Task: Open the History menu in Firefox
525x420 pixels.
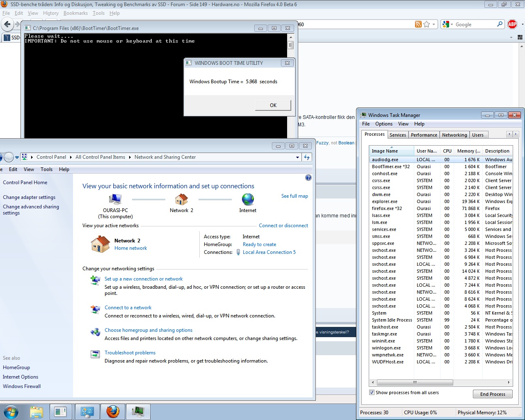Action: click(51, 13)
